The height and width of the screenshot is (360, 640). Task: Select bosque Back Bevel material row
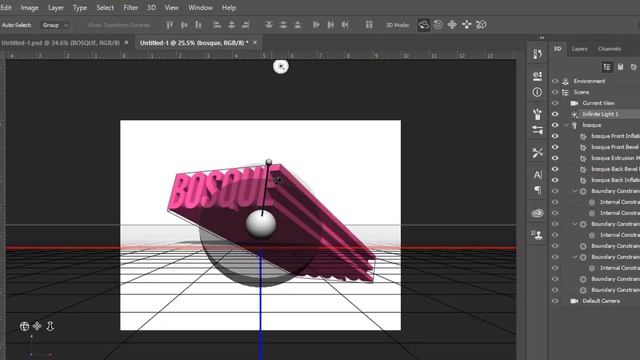[x=614, y=169]
